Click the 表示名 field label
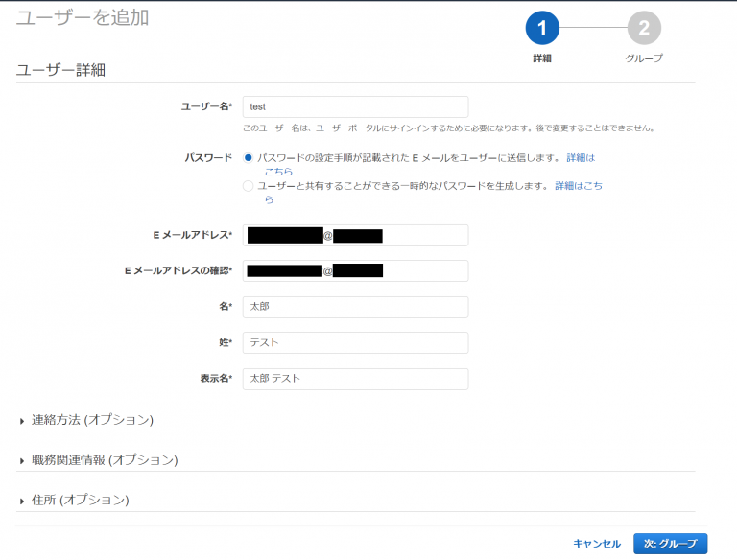This screenshot has width=737, height=560. coord(208,379)
